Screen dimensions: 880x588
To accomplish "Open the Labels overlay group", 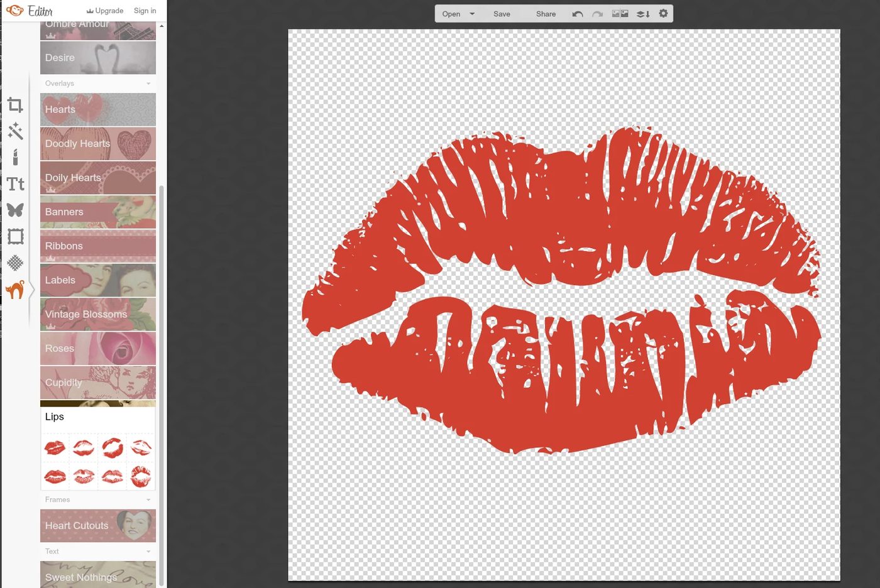I will tap(98, 280).
